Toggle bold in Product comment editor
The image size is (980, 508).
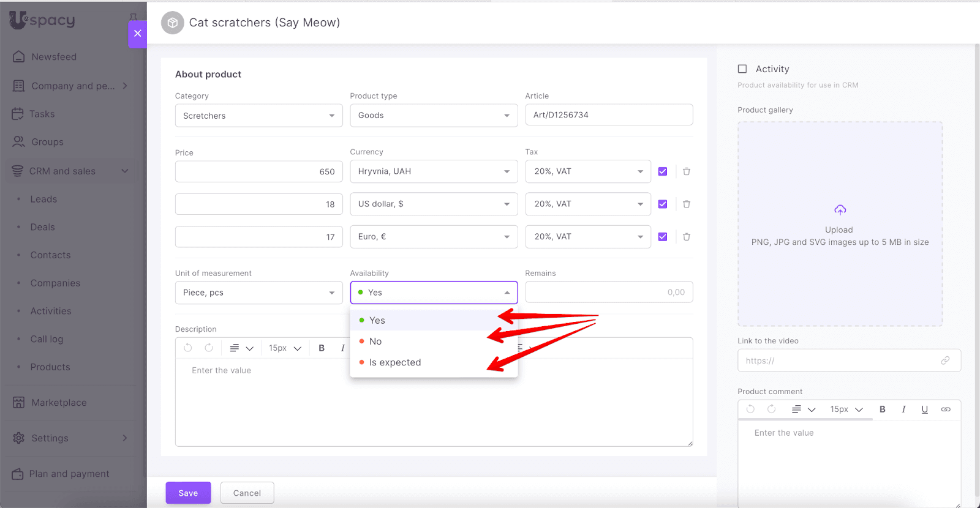click(882, 409)
